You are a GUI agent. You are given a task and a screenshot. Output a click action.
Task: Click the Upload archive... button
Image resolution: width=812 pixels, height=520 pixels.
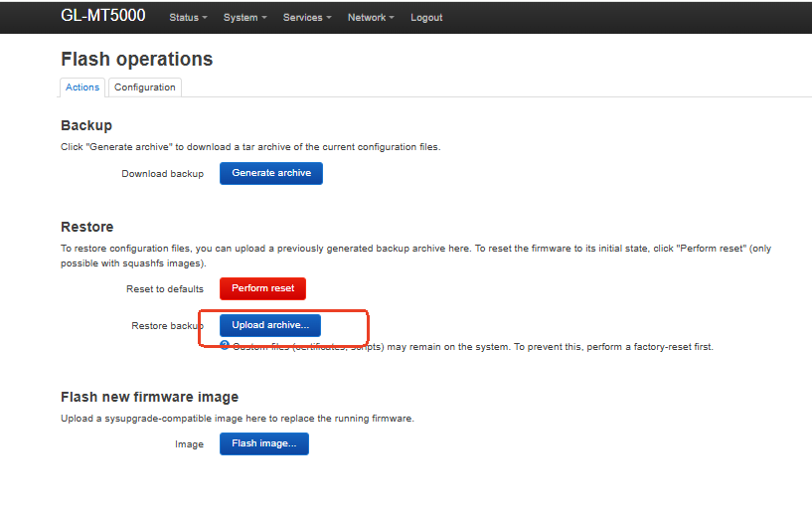click(x=269, y=325)
